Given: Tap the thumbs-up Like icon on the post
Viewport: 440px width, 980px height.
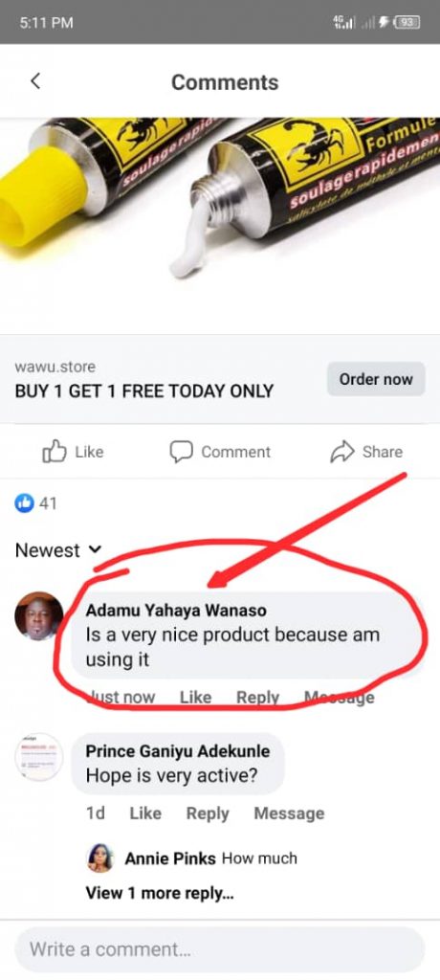Looking at the screenshot, I should pyautogui.click(x=54, y=452).
